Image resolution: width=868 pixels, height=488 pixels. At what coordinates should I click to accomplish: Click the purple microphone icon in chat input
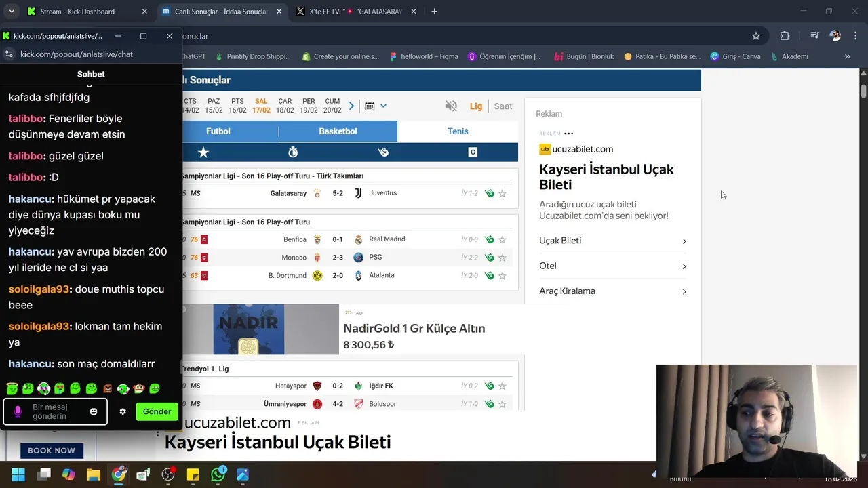click(18, 411)
